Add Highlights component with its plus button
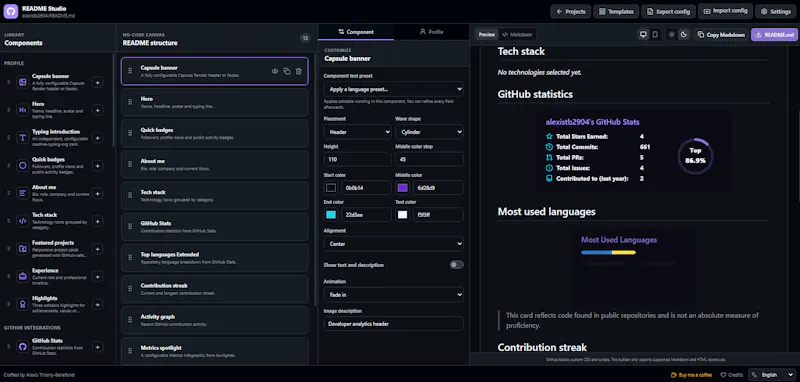 pos(97,304)
